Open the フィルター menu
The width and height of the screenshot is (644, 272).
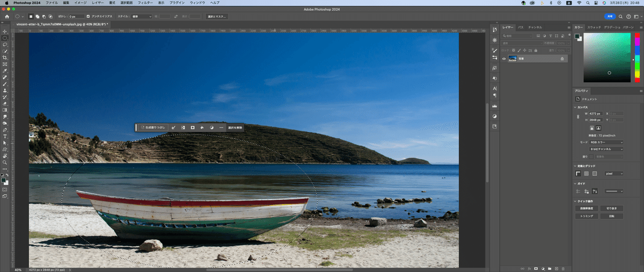click(x=145, y=3)
